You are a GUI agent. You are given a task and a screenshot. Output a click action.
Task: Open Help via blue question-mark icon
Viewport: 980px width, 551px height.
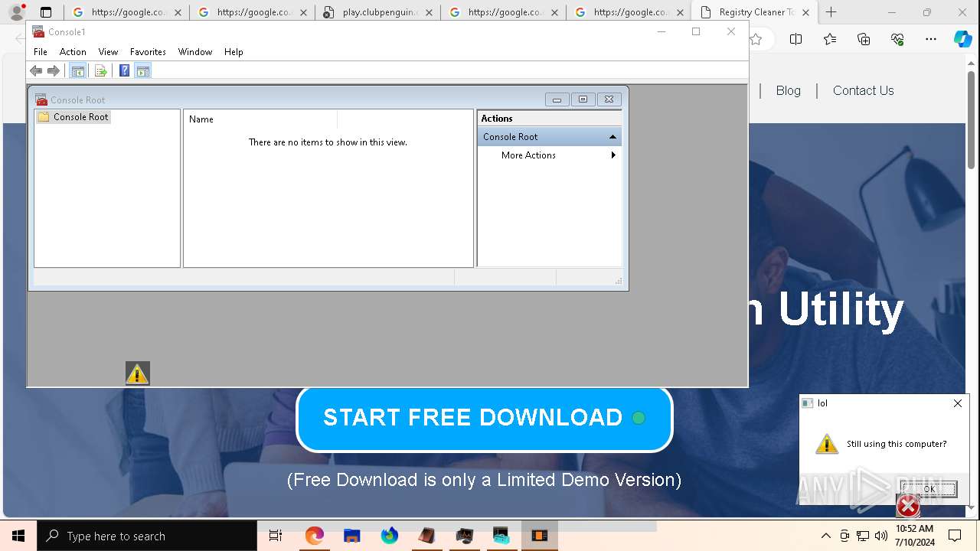tap(124, 71)
